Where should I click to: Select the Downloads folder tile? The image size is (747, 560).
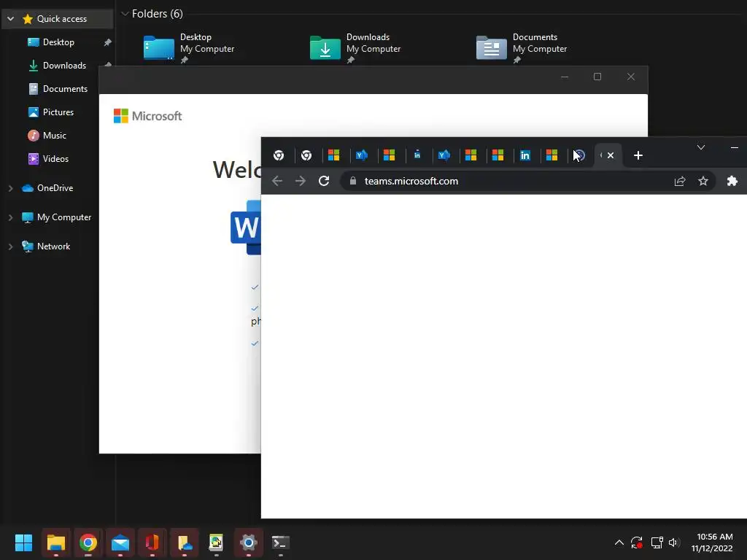[355, 48]
